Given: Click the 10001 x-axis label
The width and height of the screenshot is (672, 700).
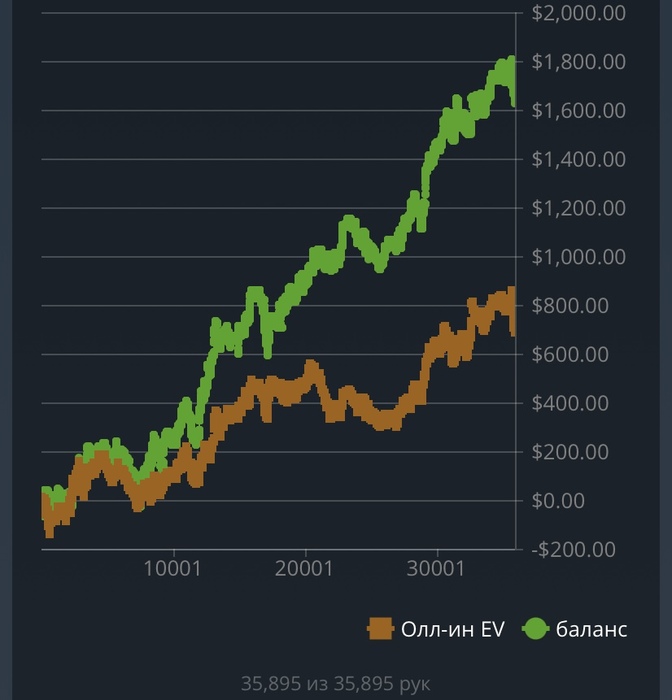Looking at the screenshot, I should (x=172, y=569).
